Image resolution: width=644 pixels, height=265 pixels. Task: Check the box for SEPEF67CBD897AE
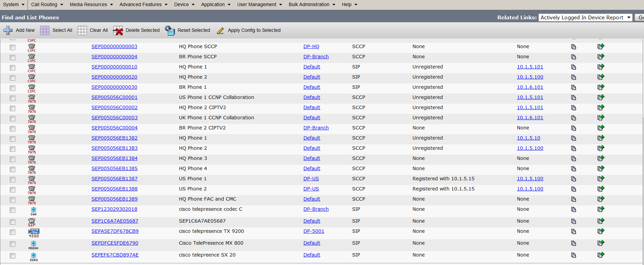tap(13, 256)
